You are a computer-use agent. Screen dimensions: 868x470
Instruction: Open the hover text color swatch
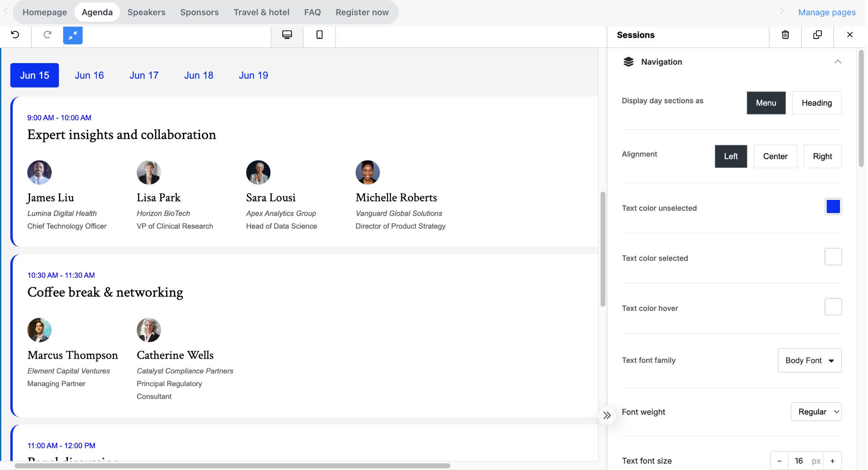833,307
